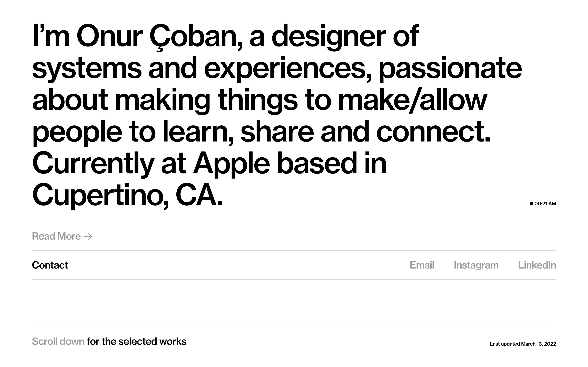The image size is (588, 367).
Task: Click "Cupertino, CA." in the headline
Action: 127,195
